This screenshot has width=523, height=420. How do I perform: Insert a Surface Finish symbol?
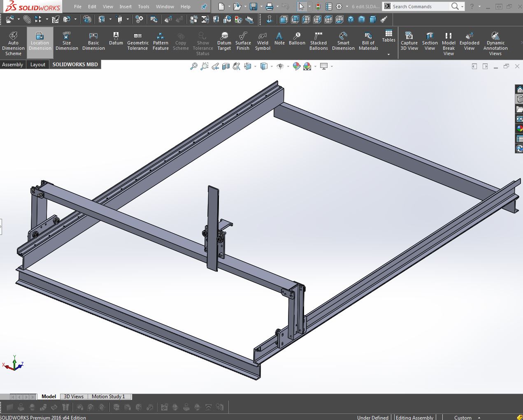pyautogui.click(x=243, y=41)
